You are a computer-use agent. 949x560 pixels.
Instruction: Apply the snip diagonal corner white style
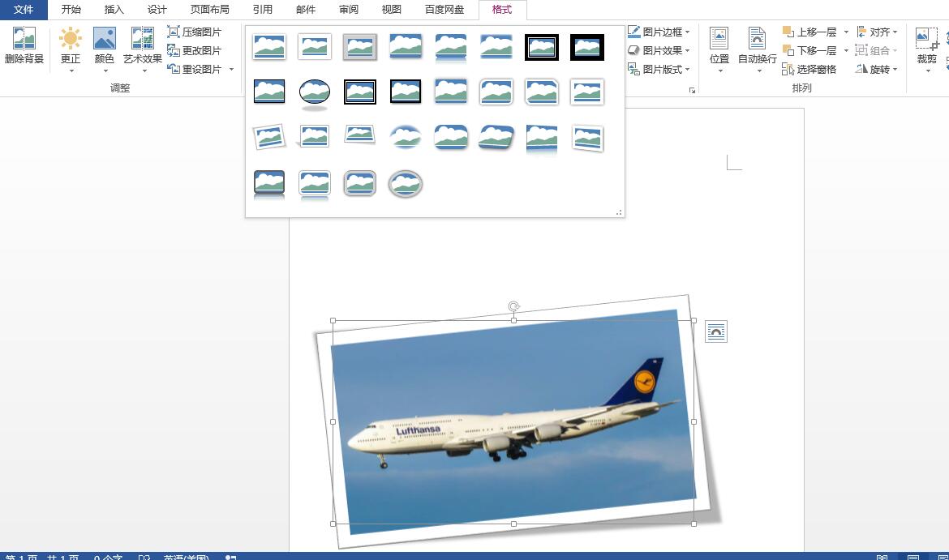542,92
